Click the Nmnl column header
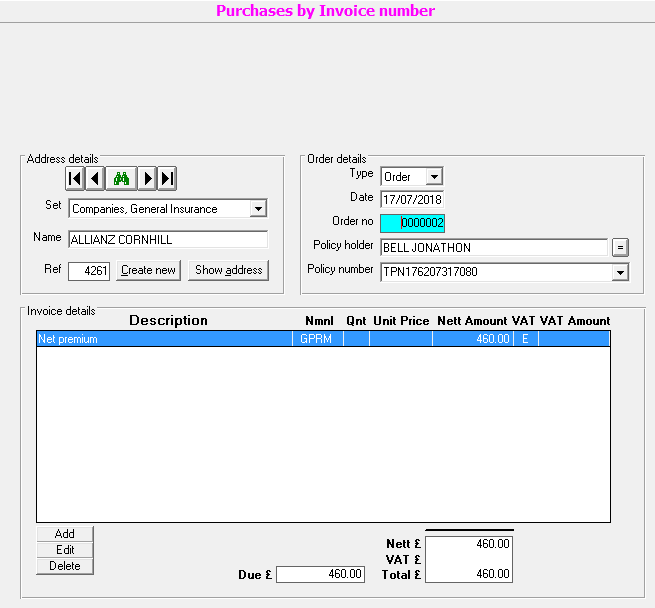The image size is (655, 608). (319, 321)
